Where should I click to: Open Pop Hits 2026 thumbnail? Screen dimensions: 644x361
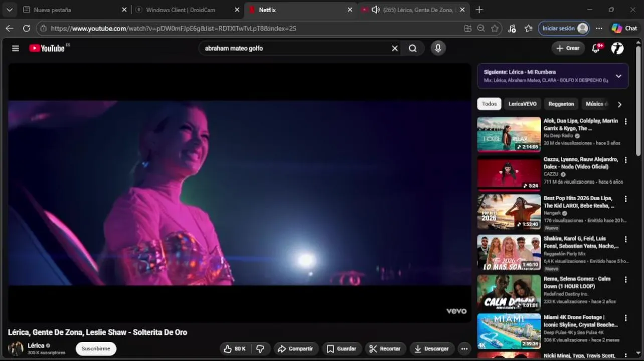(509, 212)
